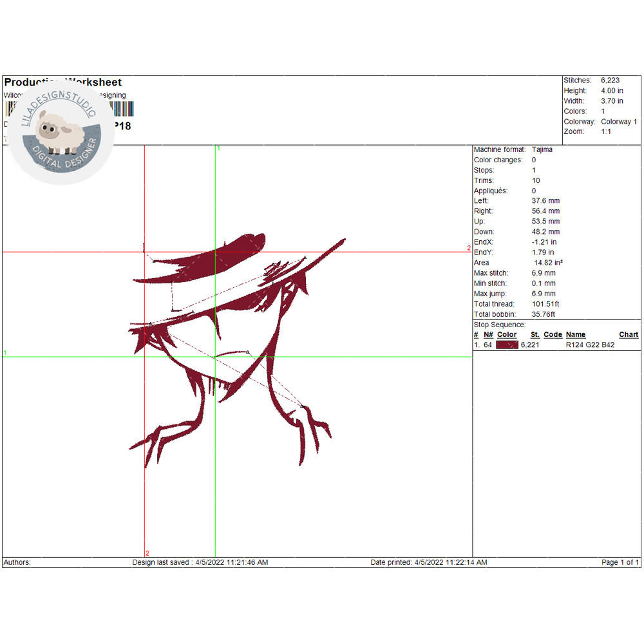Click the 'Design last saved' timestamp
The image size is (644, 644).
tap(200, 562)
